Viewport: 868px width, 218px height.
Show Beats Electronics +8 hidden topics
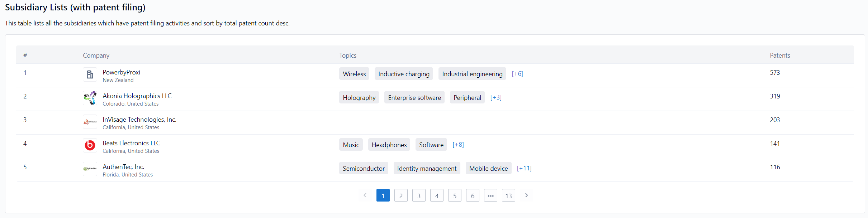(458, 145)
